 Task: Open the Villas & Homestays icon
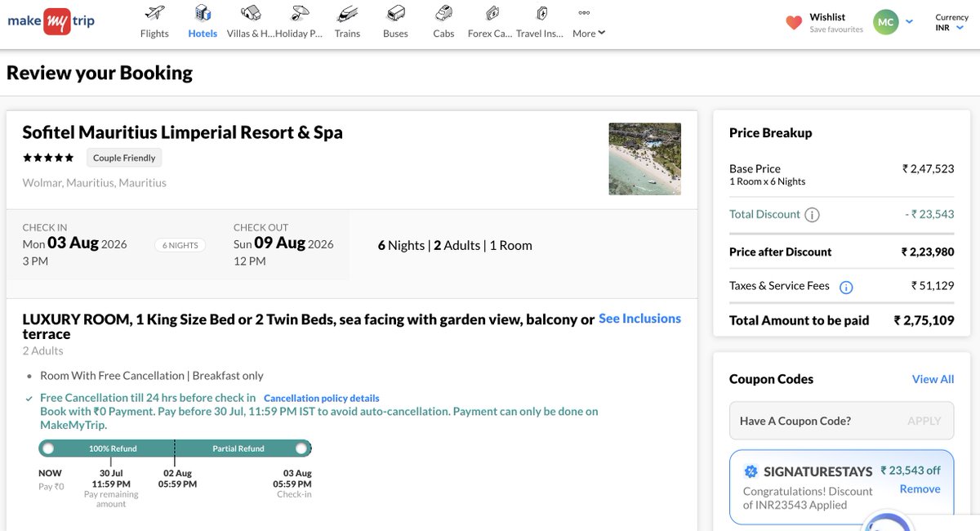coord(251,13)
